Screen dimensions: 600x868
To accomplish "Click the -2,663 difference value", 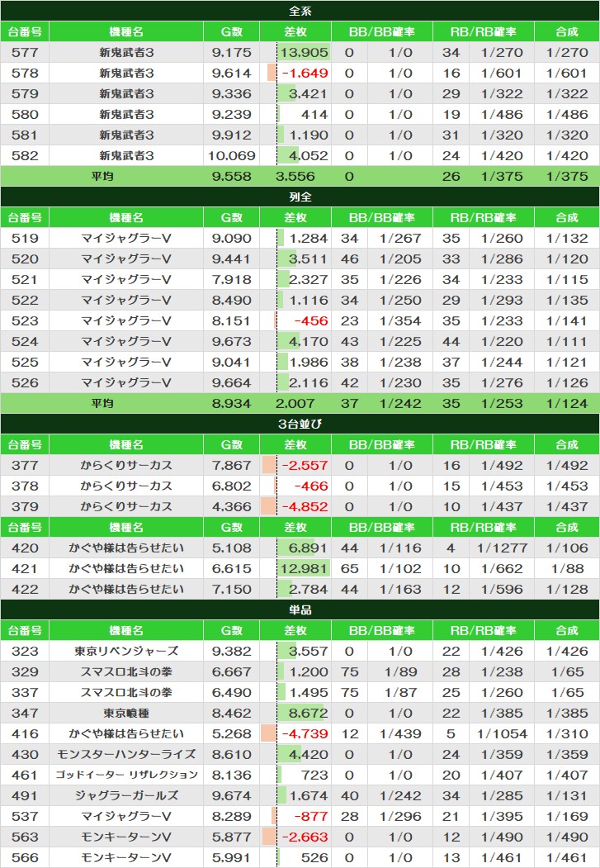I will pyautogui.click(x=305, y=837).
